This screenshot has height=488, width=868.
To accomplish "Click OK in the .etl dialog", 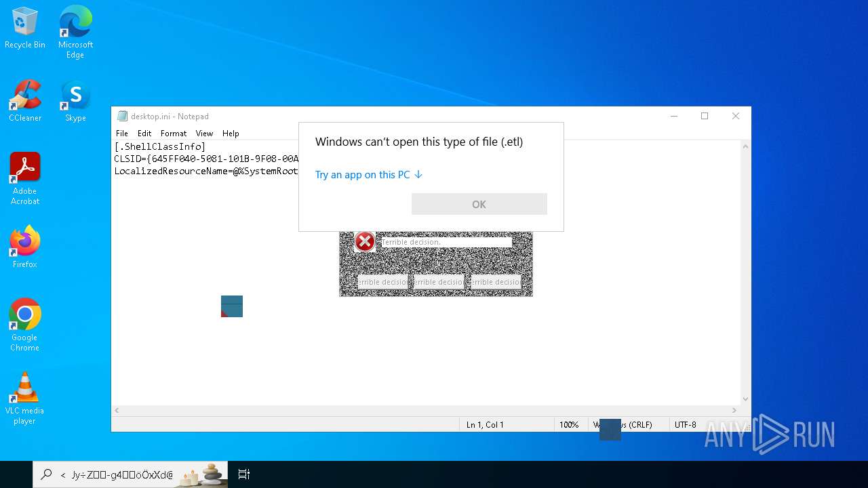I will click(479, 204).
